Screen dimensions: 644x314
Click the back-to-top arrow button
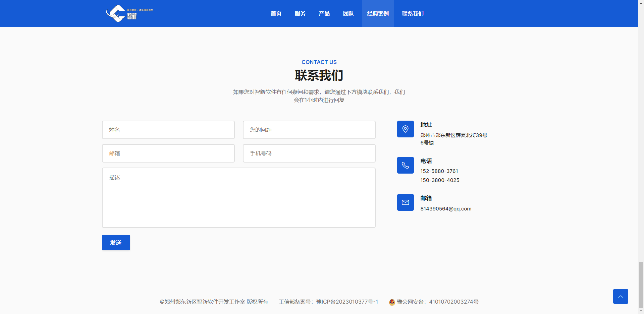[x=621, y=296]
